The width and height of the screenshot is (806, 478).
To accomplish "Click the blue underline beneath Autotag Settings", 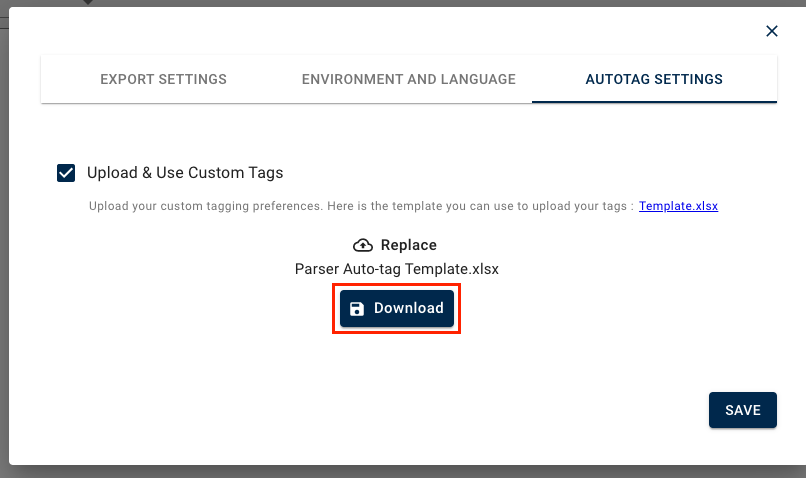I will click(654, 101).
